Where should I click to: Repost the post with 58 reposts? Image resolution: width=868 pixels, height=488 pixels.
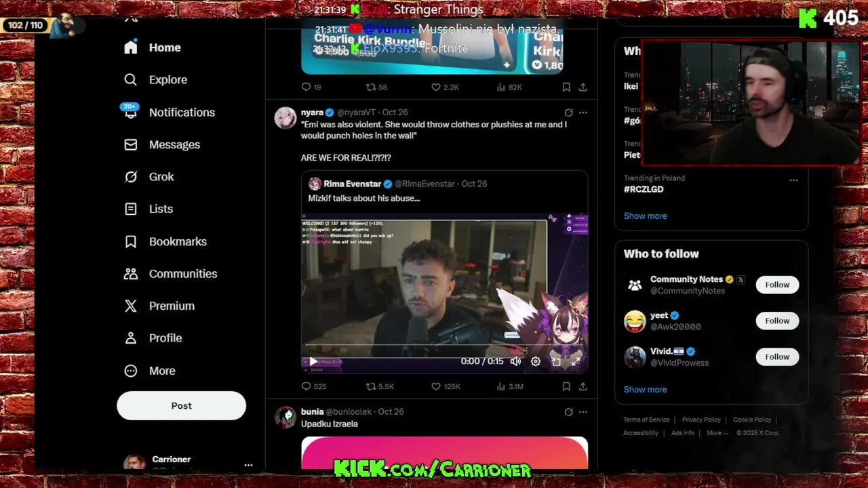point(376,87)
